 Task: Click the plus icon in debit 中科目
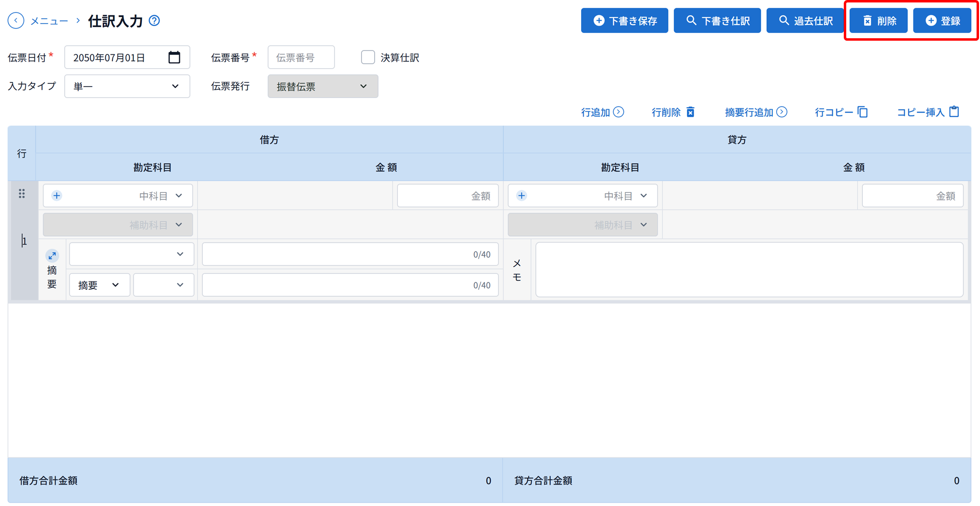[x=57, y=196]
